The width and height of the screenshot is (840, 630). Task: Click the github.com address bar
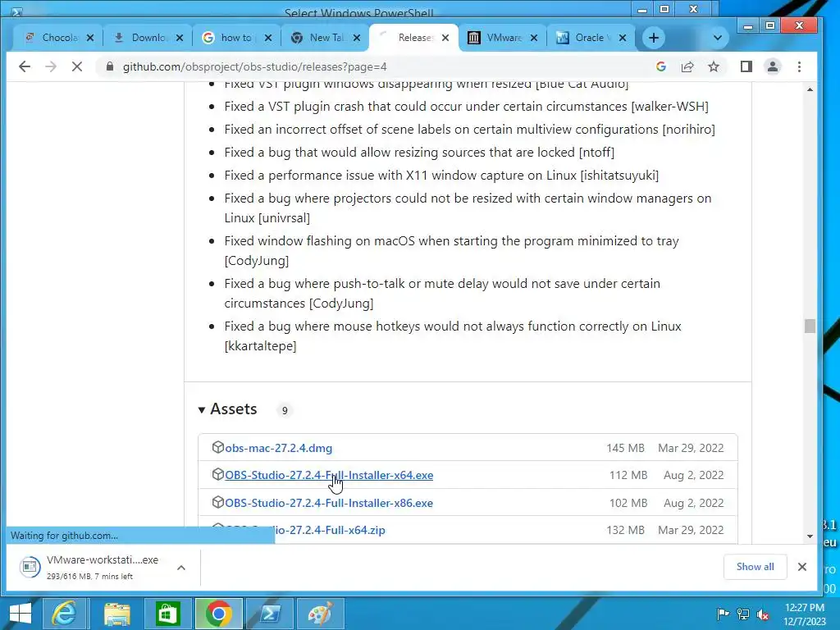375,66
